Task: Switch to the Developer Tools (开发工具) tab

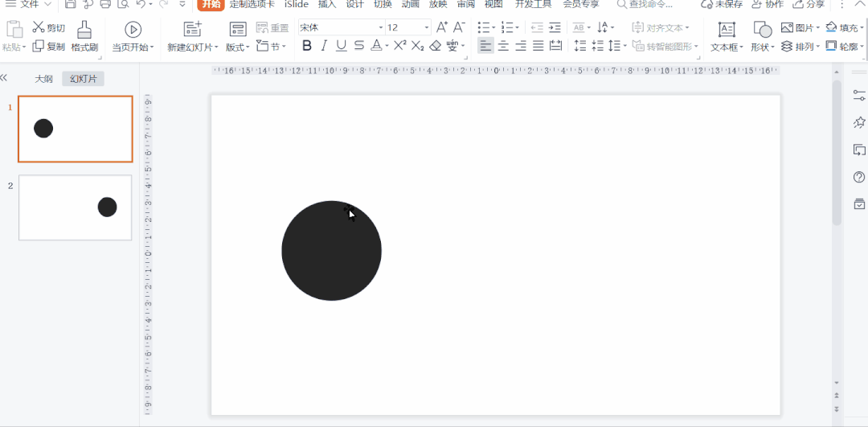Action: coord(533,4)
